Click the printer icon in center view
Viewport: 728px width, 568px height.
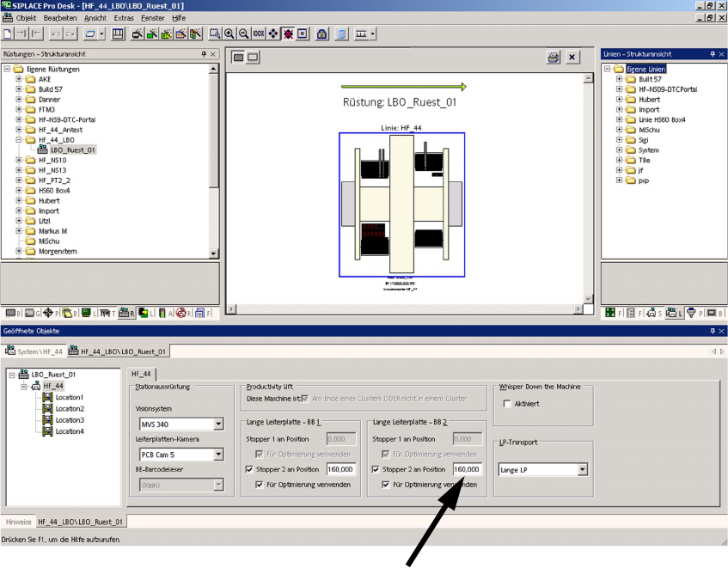click(554, 58)
